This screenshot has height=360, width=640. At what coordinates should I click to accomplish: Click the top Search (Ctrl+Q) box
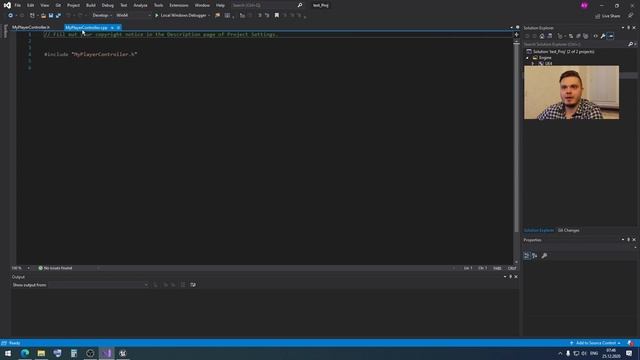click(x=267, y=5)
